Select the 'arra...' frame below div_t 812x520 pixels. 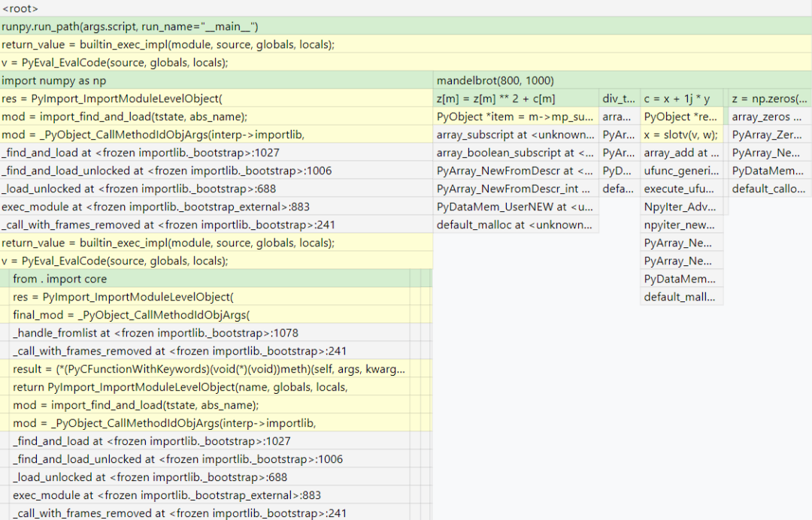click(620, 116)
